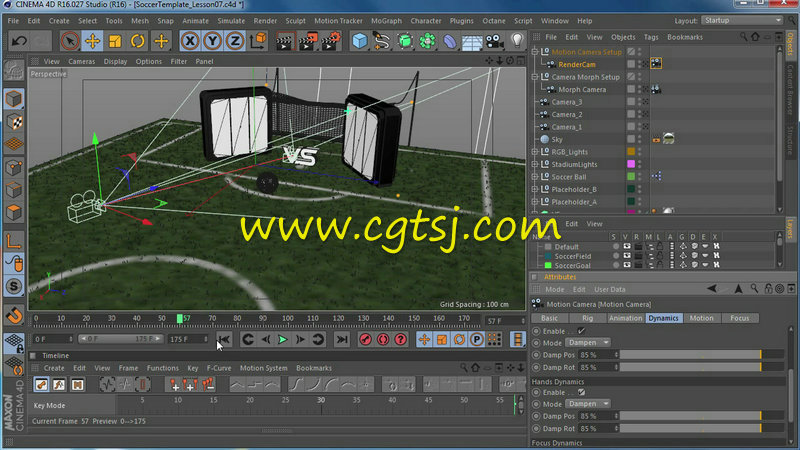The height and width of the screenshot is (450, 800).
Task: Expand the StadiumLights object group
Action: click(535, 164)
